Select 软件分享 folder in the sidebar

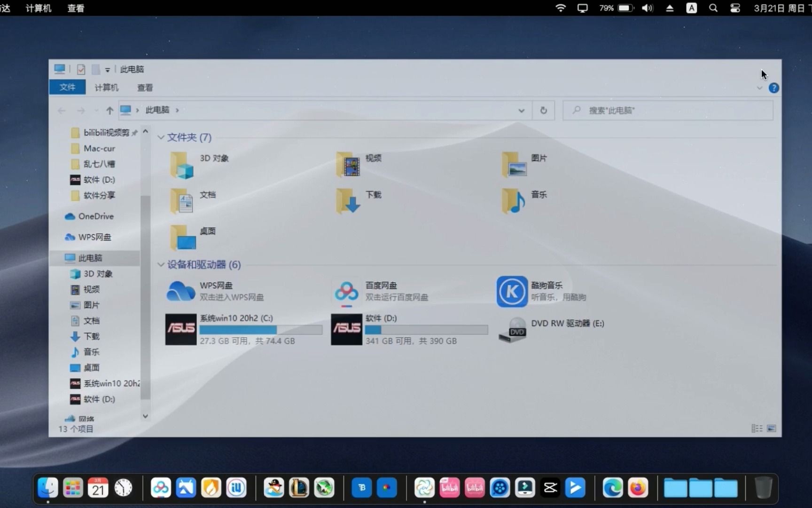(x=94, y=195)
